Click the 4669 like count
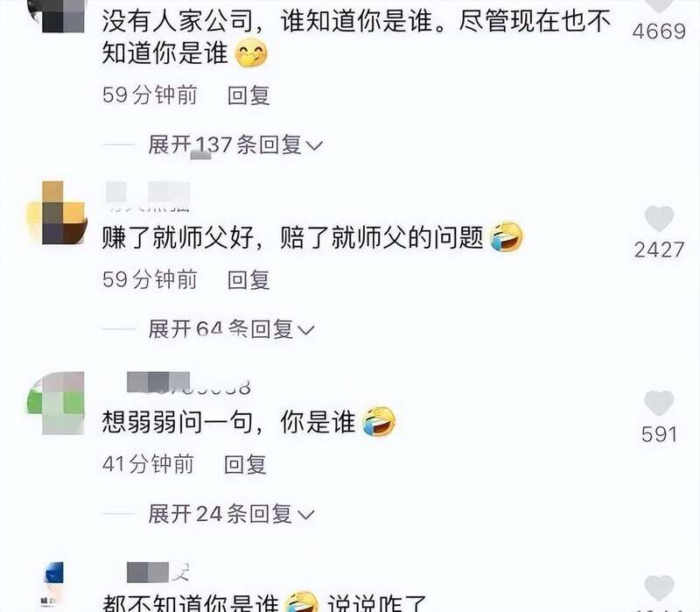The image size is (700, 612). tap(659, 32)
